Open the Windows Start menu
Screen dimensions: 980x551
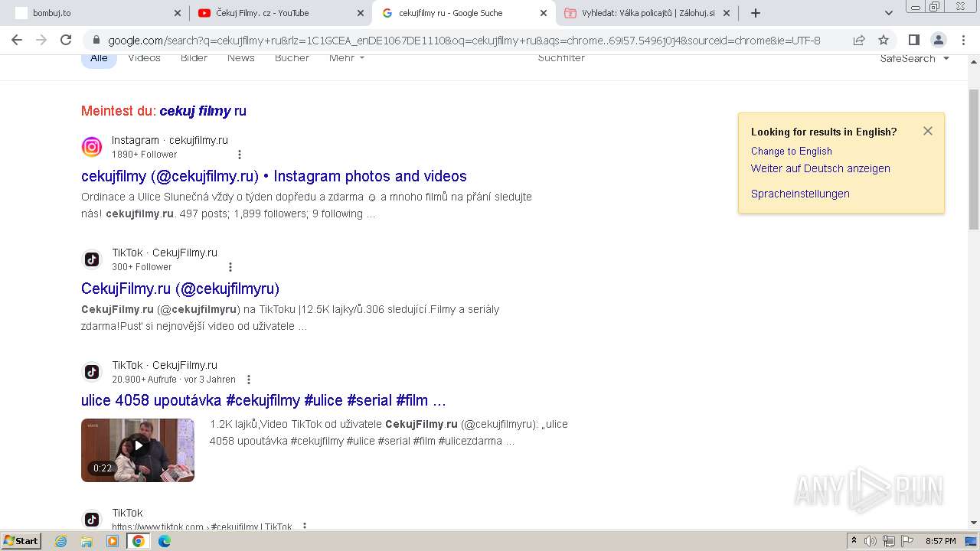point(21,541)
